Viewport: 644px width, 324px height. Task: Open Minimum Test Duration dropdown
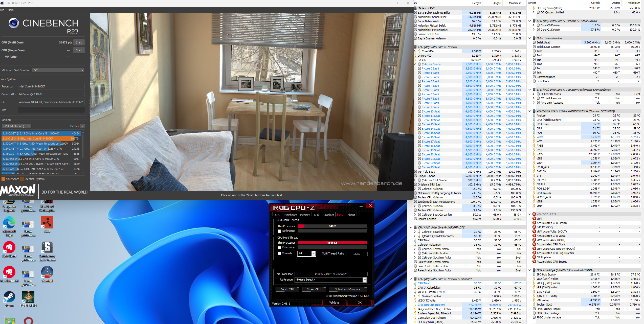point(58,70)
